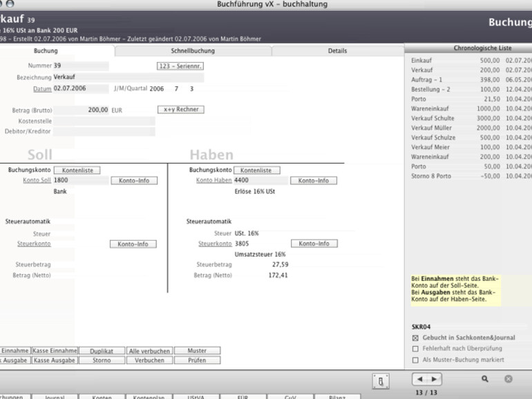Click the Konto Soll field with 1800
Image resolution: width=532 pixels, height=399 pixels.
pyautogui.click(x=81, y=180)
